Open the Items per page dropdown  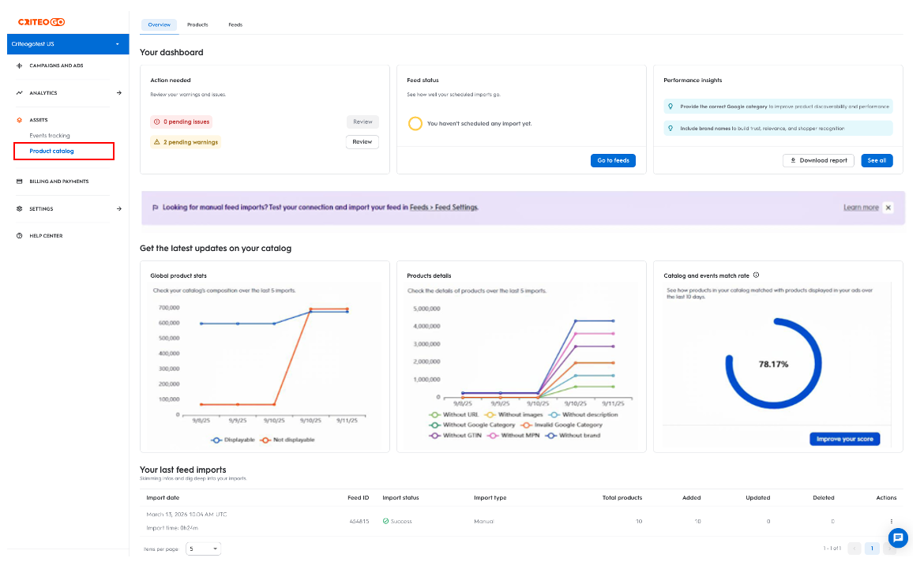point(204,548)
